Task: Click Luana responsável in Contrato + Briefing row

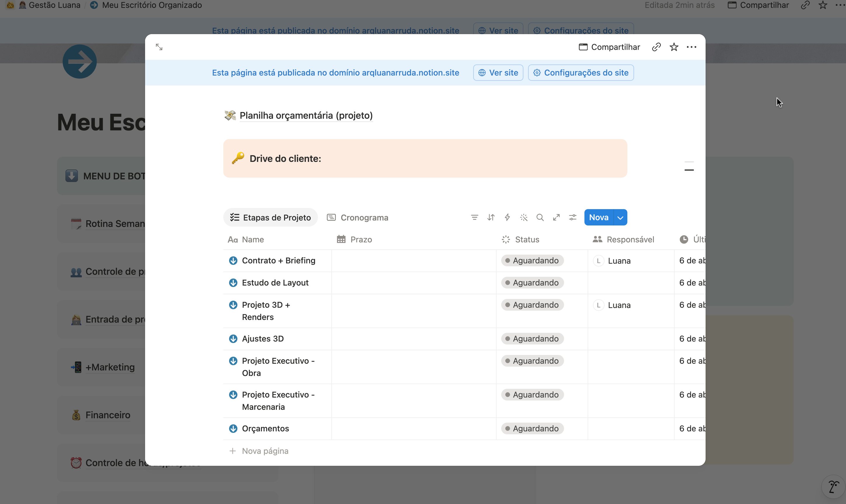Action: pos(612,261)
